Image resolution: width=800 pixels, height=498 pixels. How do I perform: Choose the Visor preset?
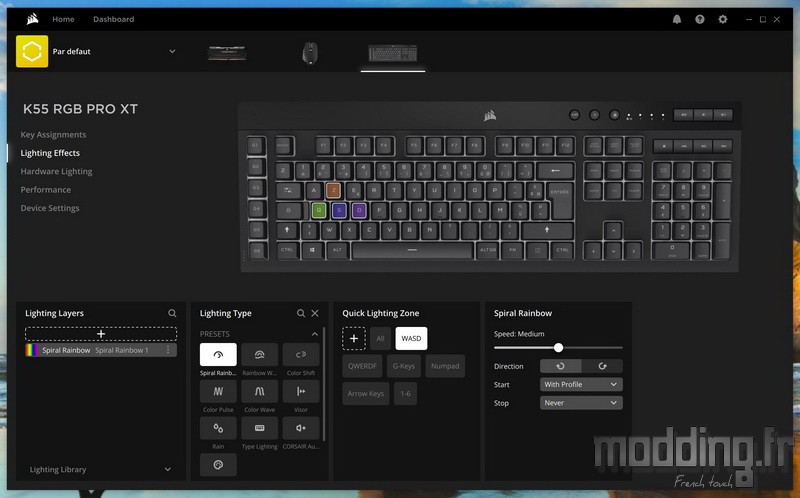tap(301, 391)
